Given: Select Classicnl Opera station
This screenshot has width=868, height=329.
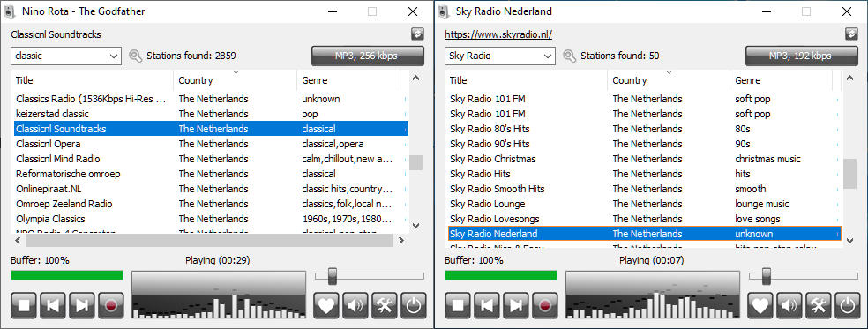Looking at the screenshot, I should pos(210,144).
